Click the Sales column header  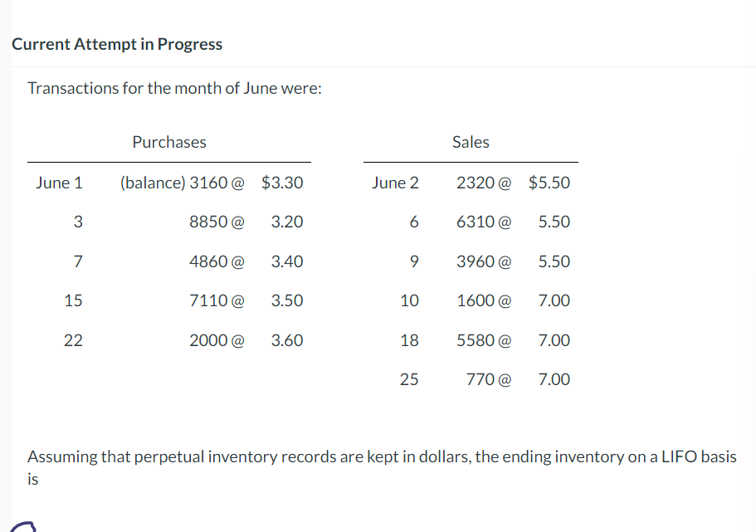(471, 142)
